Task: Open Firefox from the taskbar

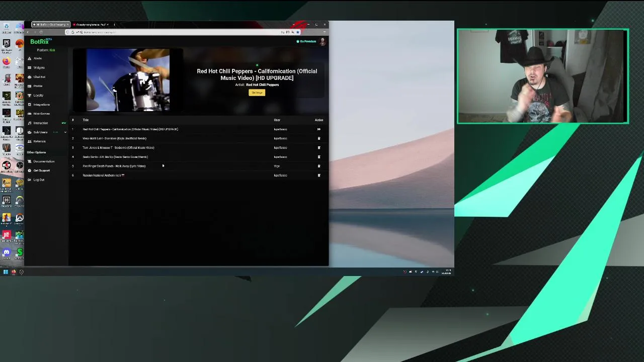Action: tap(14, 272)
